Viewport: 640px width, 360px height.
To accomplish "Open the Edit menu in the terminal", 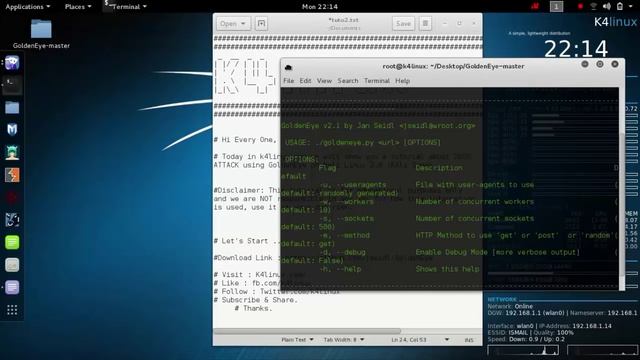I will (x=305, y=81).
